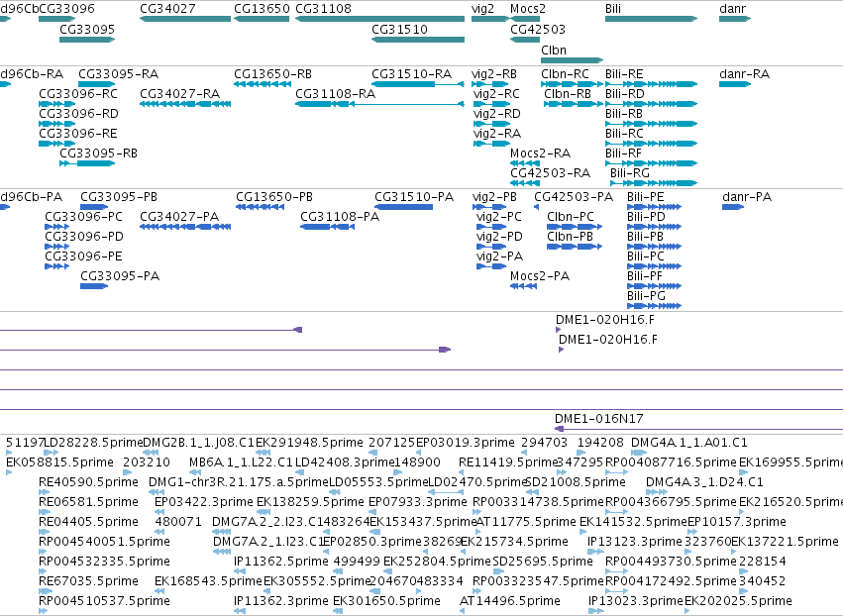843x616 pixels.
Task: Select EST IP13123.3prime label
Action: click(x=635, y=541)
